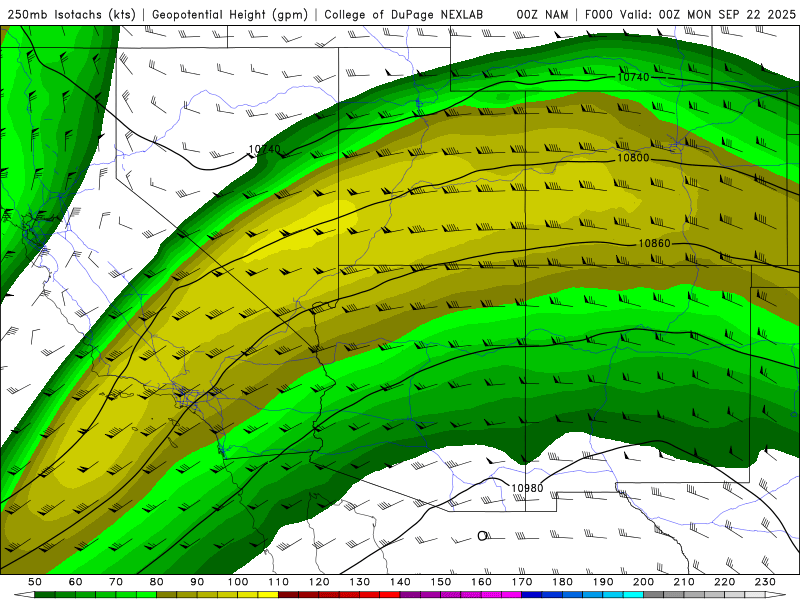
Task: Select the 220 value on the color scale
Action: pos(725,582)
